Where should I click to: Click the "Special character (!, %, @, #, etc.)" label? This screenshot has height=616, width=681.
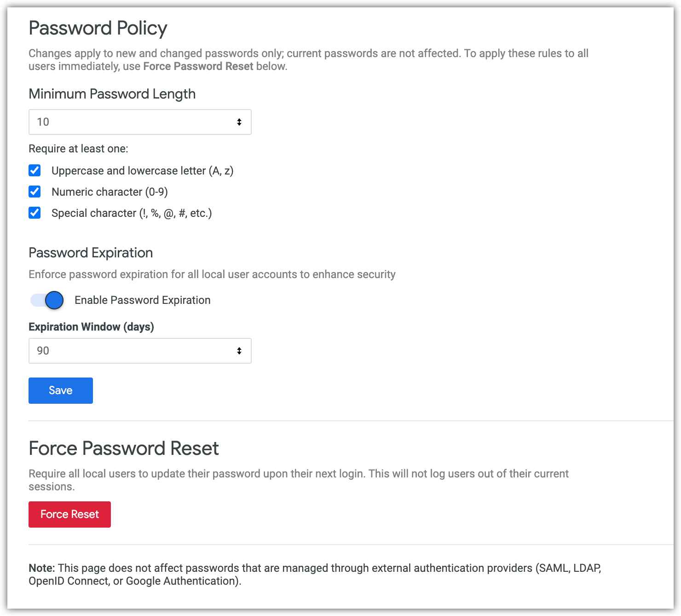pos(132,213)
